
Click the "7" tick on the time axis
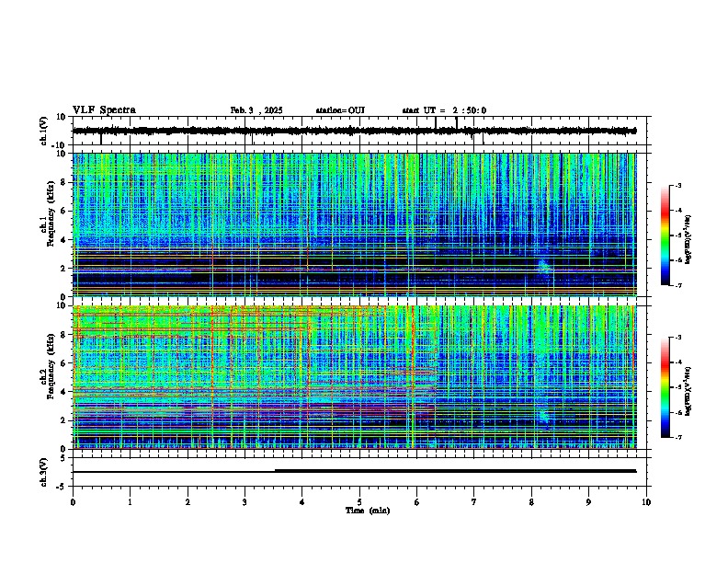click(x=474, y=502)
